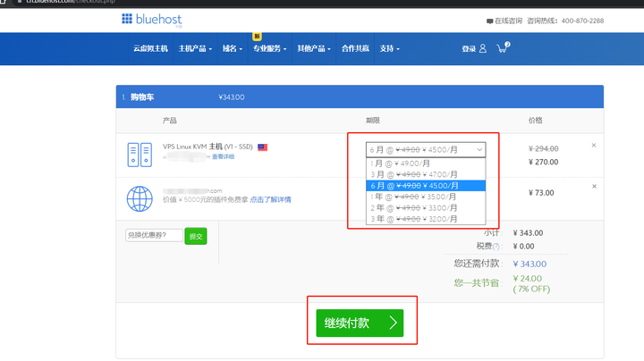The height and width of the screenshot is (361, 644).
Task: Click the user login icon
Action: (483, 48)
